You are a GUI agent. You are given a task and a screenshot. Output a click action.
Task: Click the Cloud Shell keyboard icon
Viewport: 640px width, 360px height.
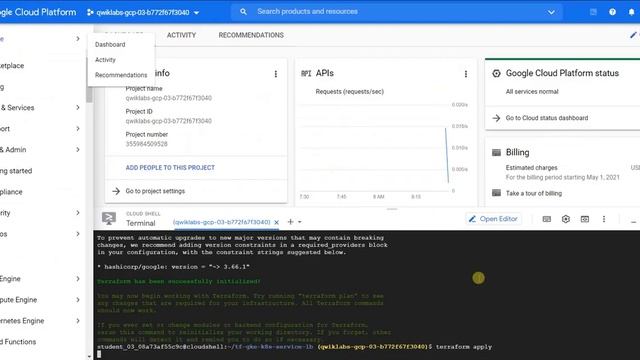tap(547, 219)
